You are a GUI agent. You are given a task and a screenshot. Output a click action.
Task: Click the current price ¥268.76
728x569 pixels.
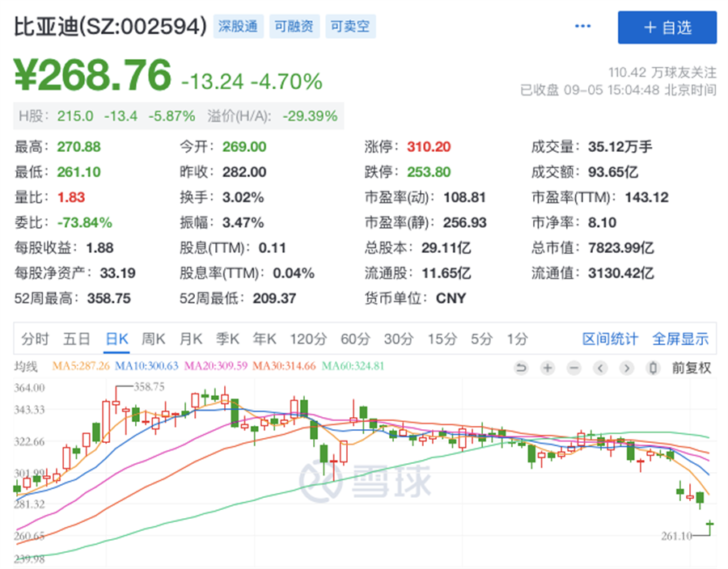click(x=93, y=74)
